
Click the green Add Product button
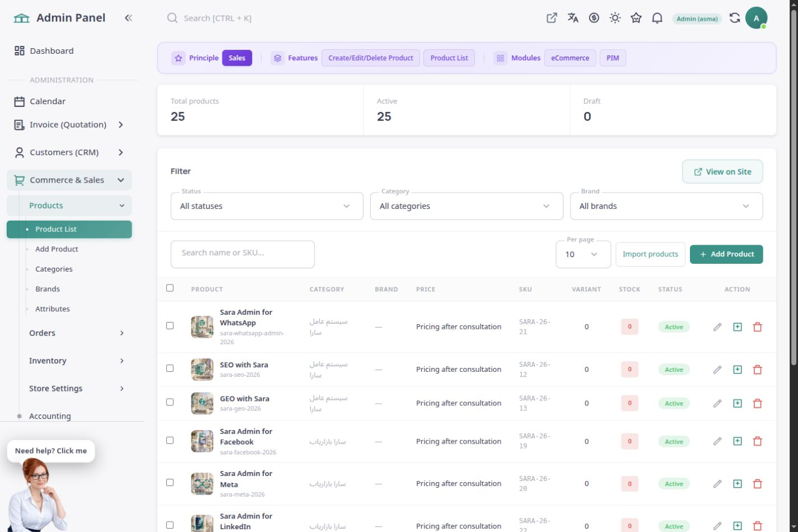(x=726, y=254)
